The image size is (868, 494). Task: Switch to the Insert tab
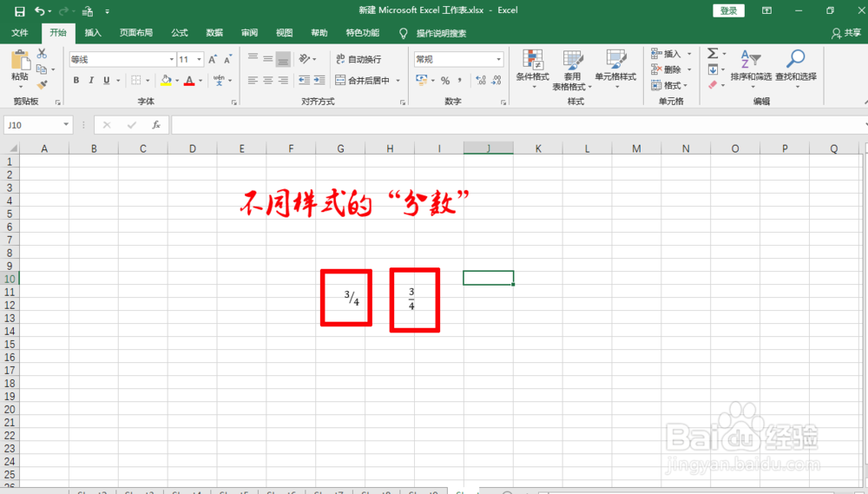coord(93,33)
